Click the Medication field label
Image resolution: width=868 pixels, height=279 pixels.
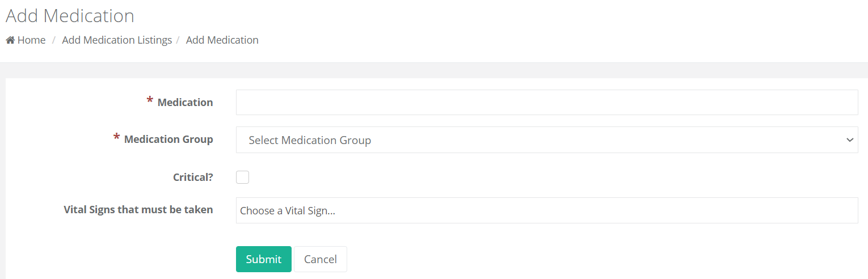click(185, 103)
